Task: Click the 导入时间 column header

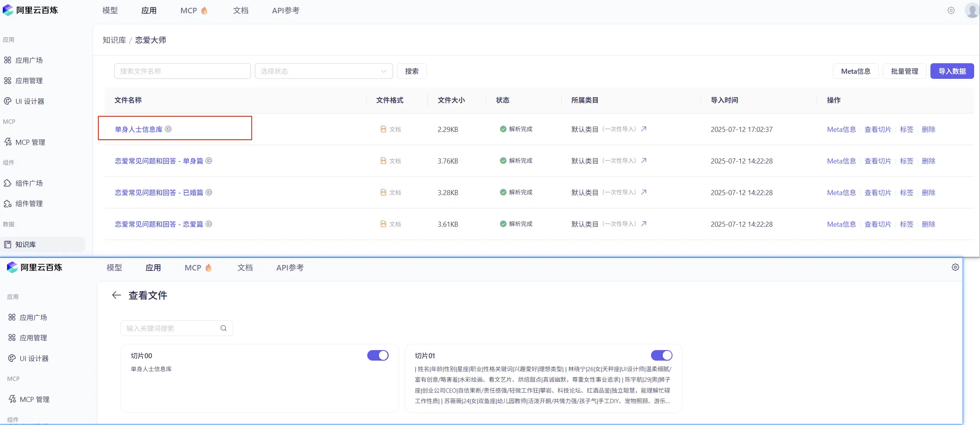Action: tap(724, 100)
